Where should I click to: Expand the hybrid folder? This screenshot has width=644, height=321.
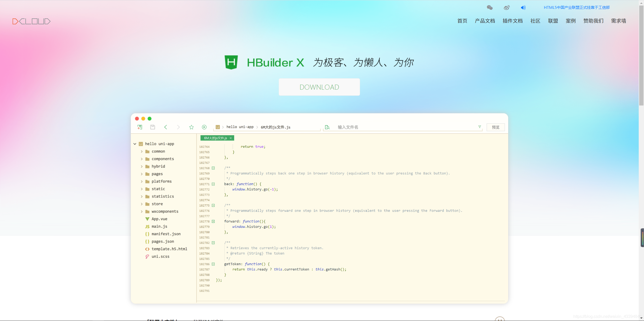(142, 166)
